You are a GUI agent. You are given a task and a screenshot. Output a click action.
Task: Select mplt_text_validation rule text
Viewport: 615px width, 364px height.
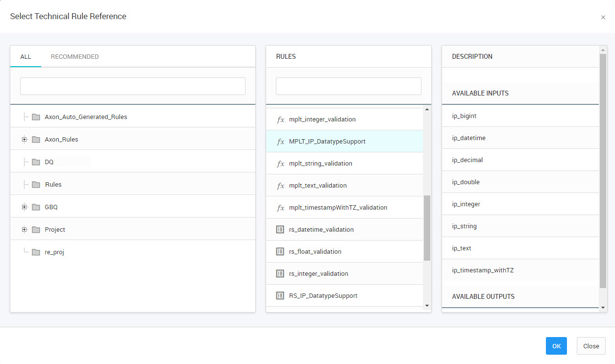(x=318, y=186)
